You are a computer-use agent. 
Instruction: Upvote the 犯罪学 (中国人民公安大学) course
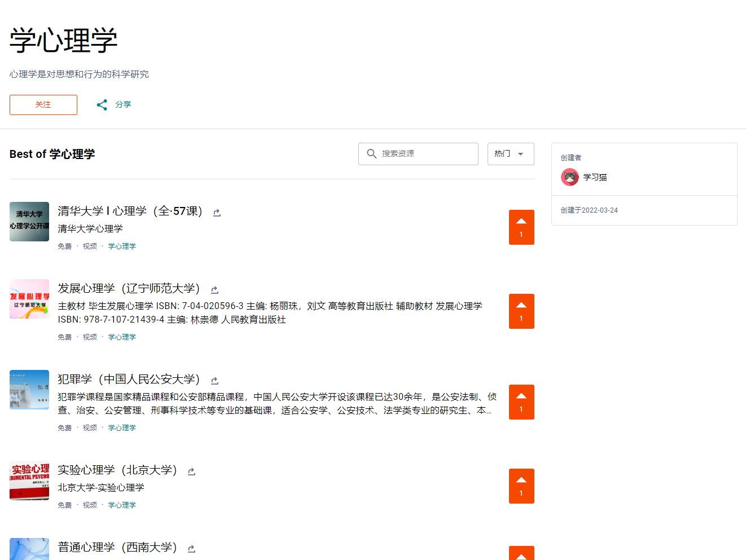tap(521, 402)
